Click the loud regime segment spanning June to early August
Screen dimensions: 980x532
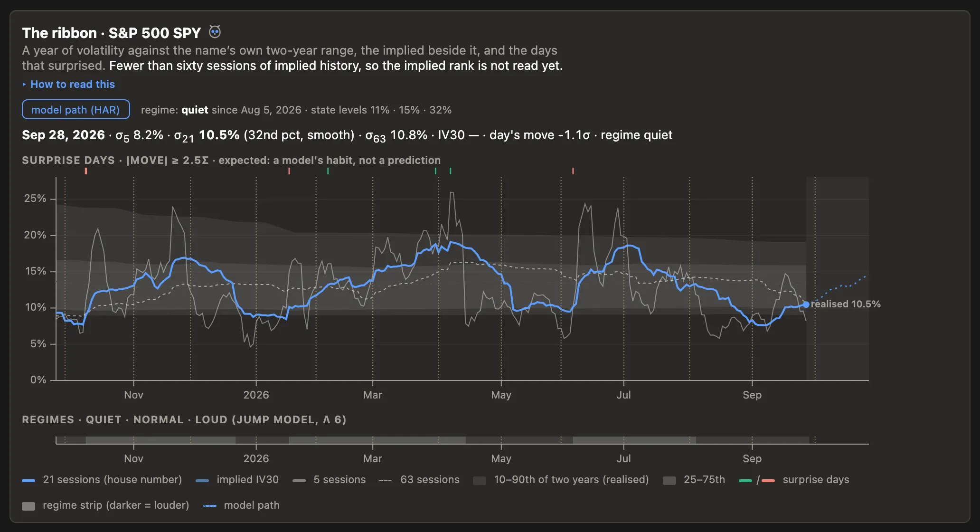634,440
